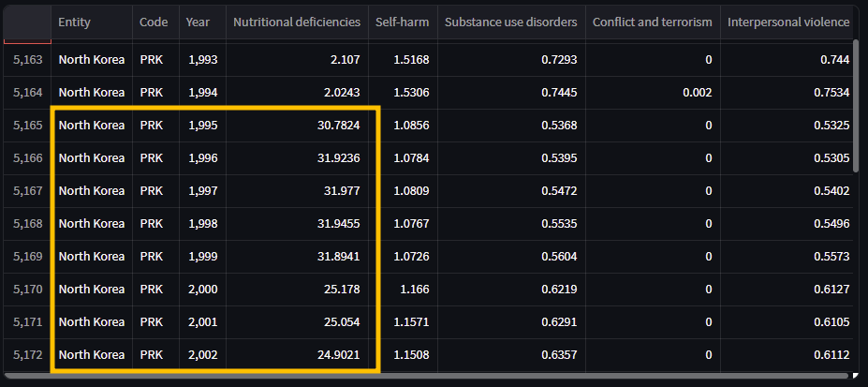
Task: Click the Conflict and terrorism column header
Action: click(653, 22)
